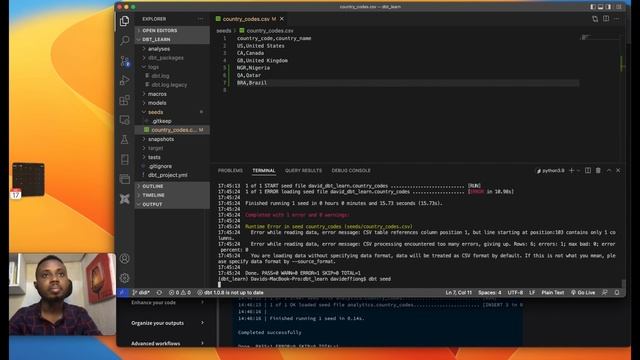Create a new terminal with plus icon
This screenshot has height=360, width=640.
tap(571, 170)
